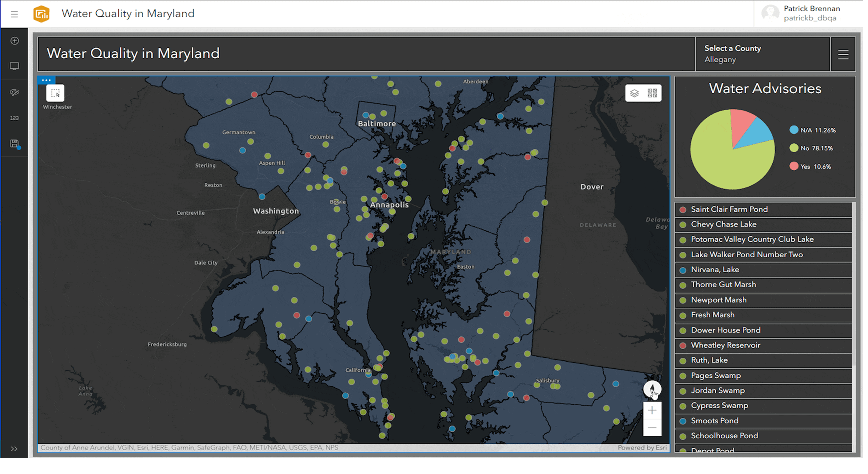
Task: Reset map orientation with compass button
Action: (x=652, y=389)
